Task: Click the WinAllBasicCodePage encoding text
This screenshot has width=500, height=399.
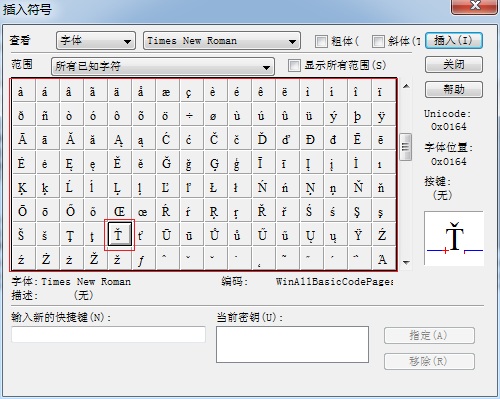Action: [334, 282]
